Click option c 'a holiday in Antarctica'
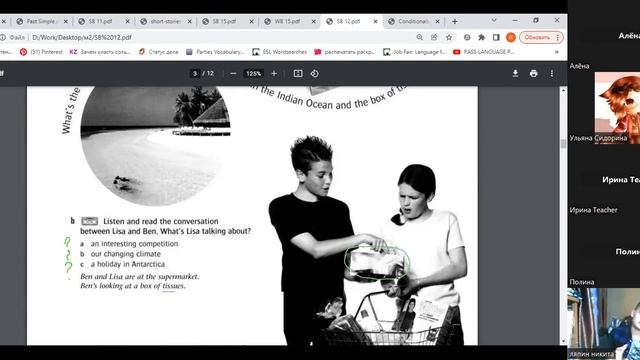 pyautogui.click(x=127, y=264)
